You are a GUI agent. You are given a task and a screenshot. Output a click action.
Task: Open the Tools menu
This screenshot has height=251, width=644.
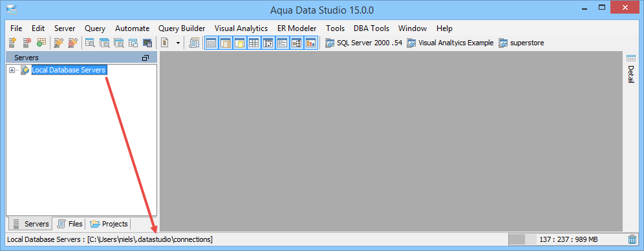point(336,28)
